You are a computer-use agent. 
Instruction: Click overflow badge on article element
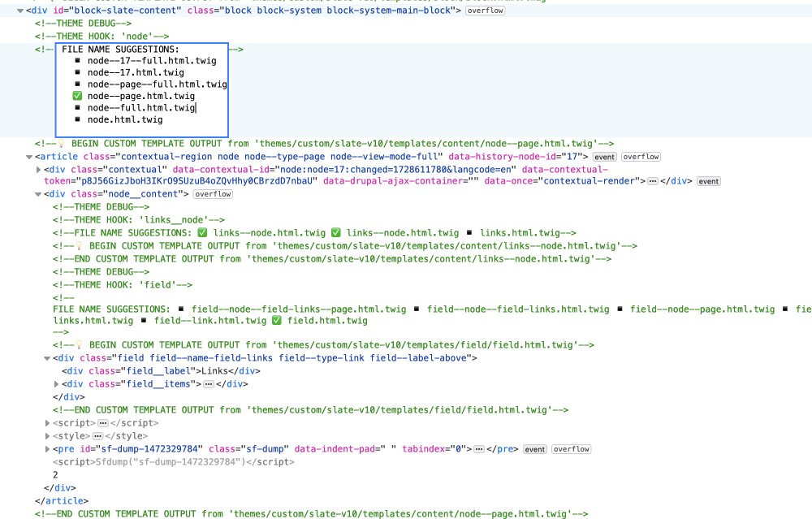tap(641, 157)
